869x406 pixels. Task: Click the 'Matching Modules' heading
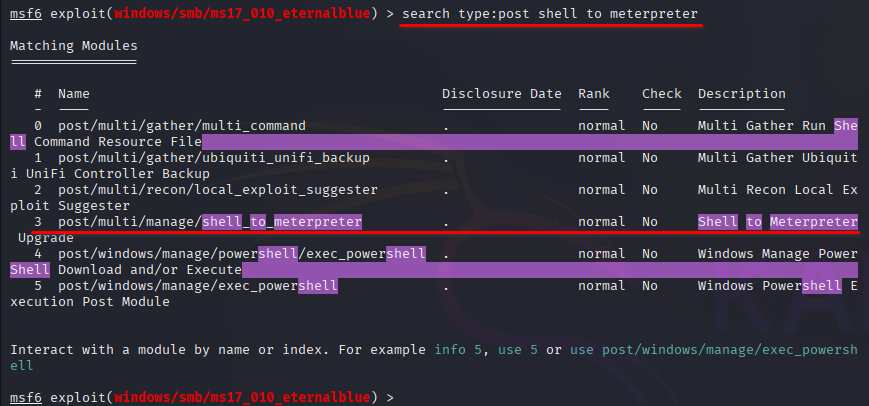click(x=74, y=46)
